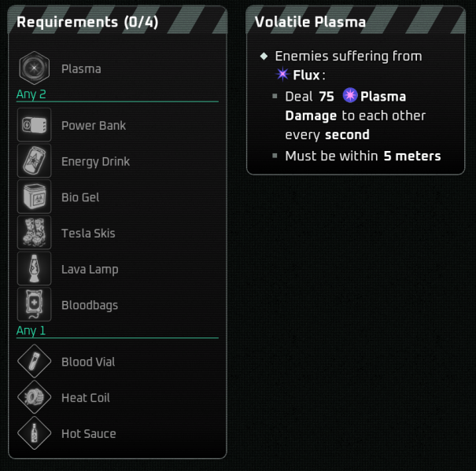This screenshot has width=476, height=471.
Task: Click the Tesla Skis icon
Action: pos(34,233)
